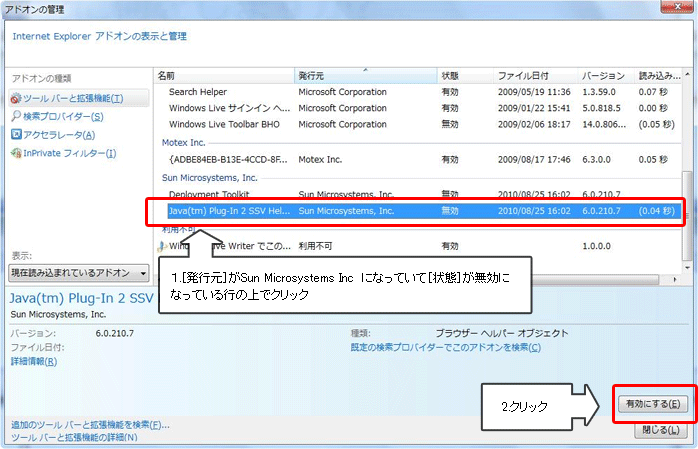Click the Accelerators icon
The width and height of the screenshot is (698, 449).
(16, 134)
